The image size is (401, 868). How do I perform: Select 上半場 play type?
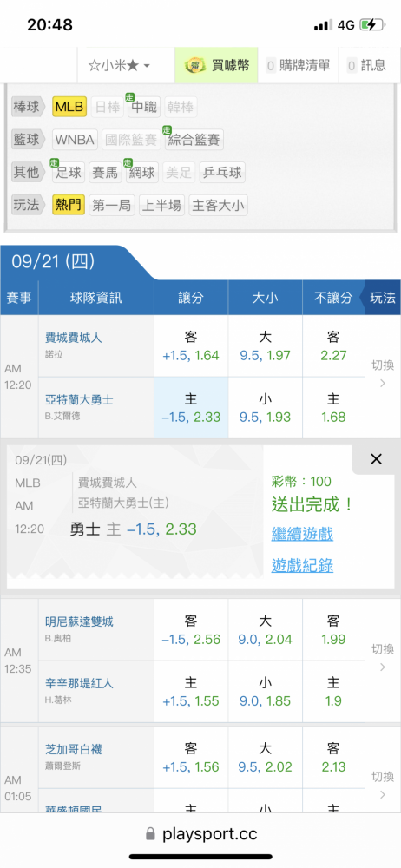[161, 206]
